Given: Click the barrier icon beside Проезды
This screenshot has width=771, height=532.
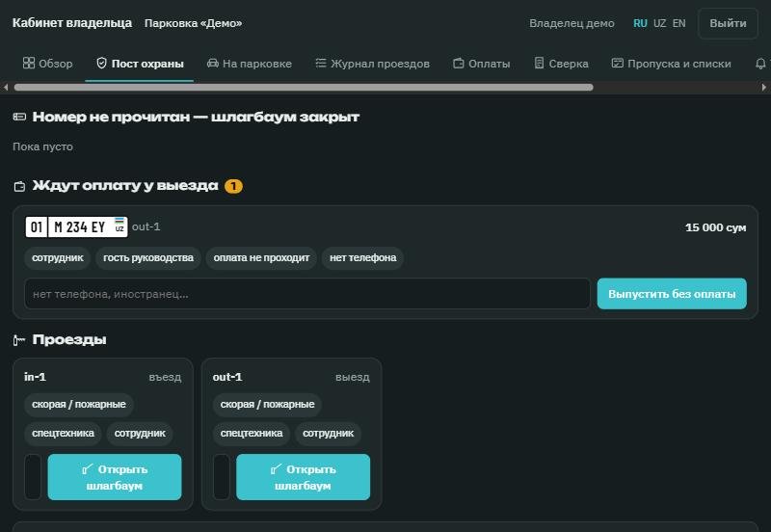Looking at the screenshot, I should pyautogui.click(x=19, y=340).
